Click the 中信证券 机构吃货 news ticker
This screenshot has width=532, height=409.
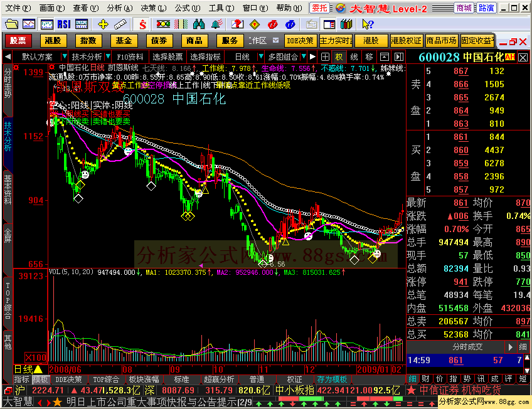(x=460, y=390)
